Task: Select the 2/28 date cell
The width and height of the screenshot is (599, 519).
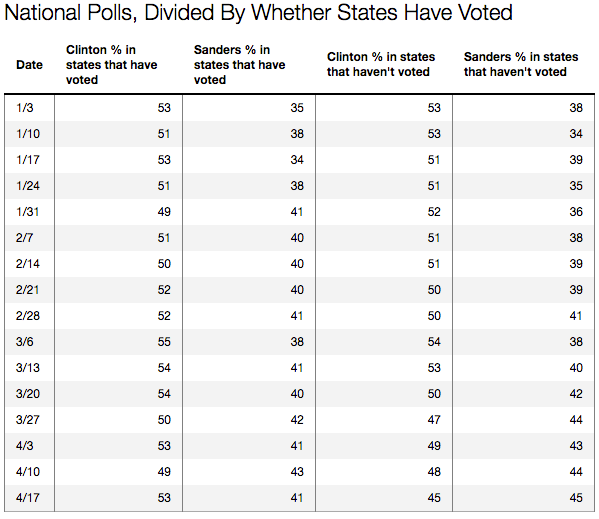Action: click(x=28, y=315)
